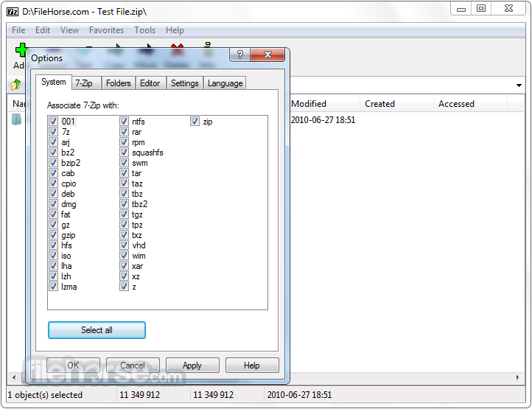Click the 2010-06-27 18:51 modified cell
This screenshot has height=409, width=532.
[x=323, y=120]
